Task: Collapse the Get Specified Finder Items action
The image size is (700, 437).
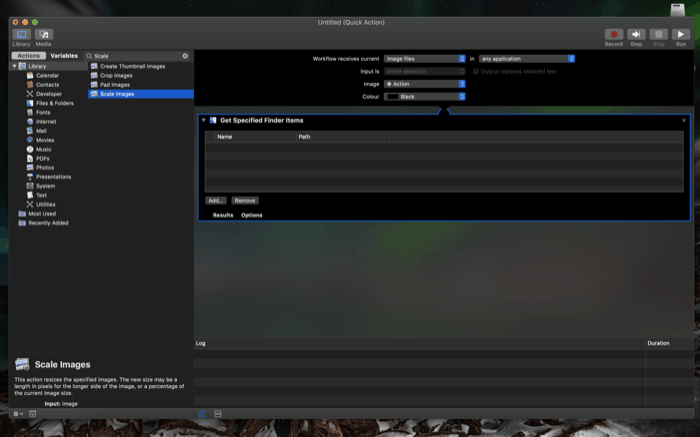Action: coord(204,120)
